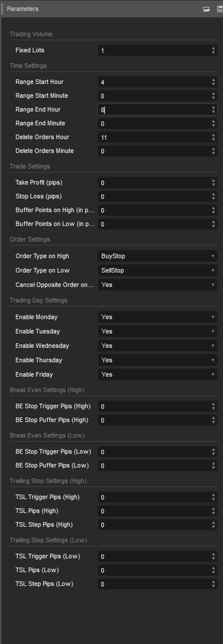This screenshot has height=644, width=223.
Task: Click the load parameters folder icon
Action: (x=207, y=9)
